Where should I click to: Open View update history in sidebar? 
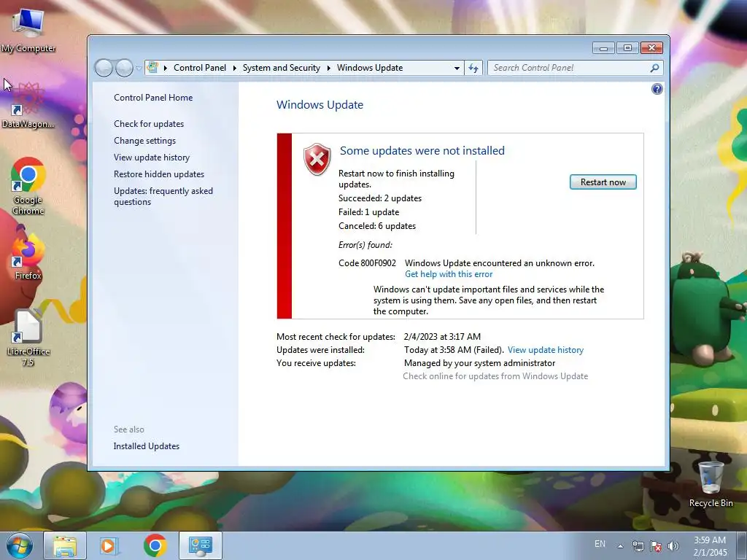[x=152, y=157]
